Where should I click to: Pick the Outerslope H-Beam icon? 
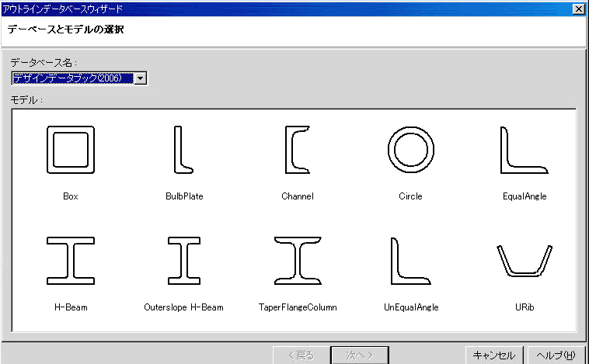(x=183, y=262)
